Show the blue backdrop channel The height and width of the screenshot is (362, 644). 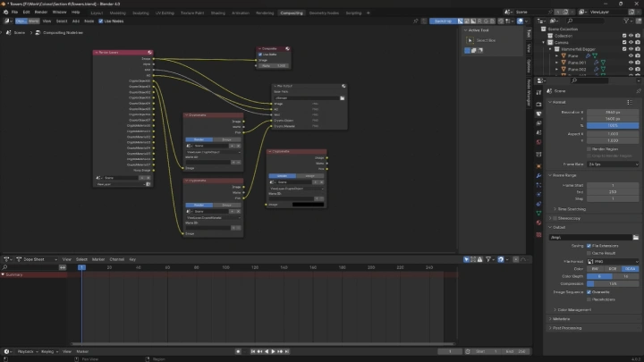pyautogui.click(x=493, y=21)
